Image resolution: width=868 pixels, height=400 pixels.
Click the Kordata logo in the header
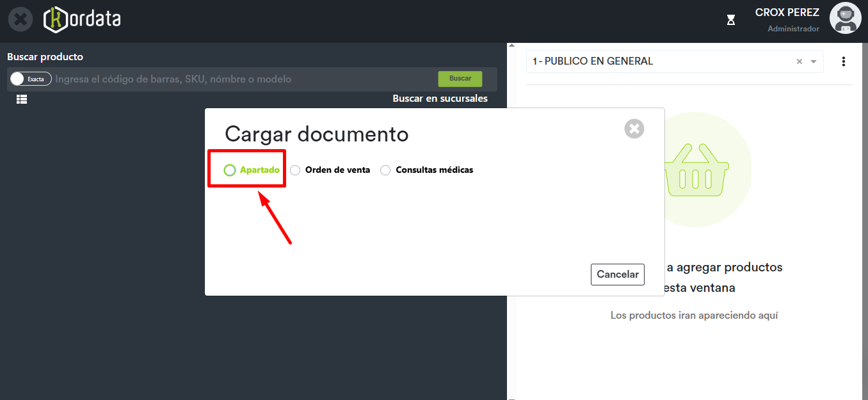[x=82, y=20]
